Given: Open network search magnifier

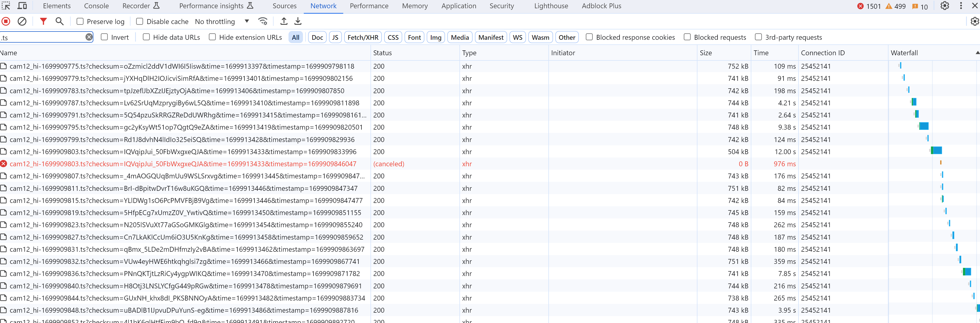Looking at the screenshot, I should tap(59, 21).
